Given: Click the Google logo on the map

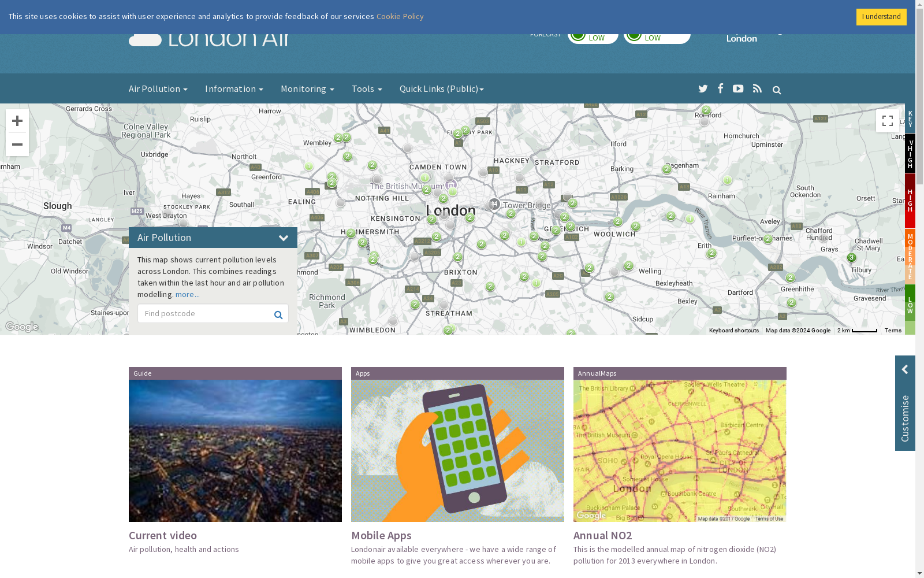Looking at the screenshot, I should point(22,327).
